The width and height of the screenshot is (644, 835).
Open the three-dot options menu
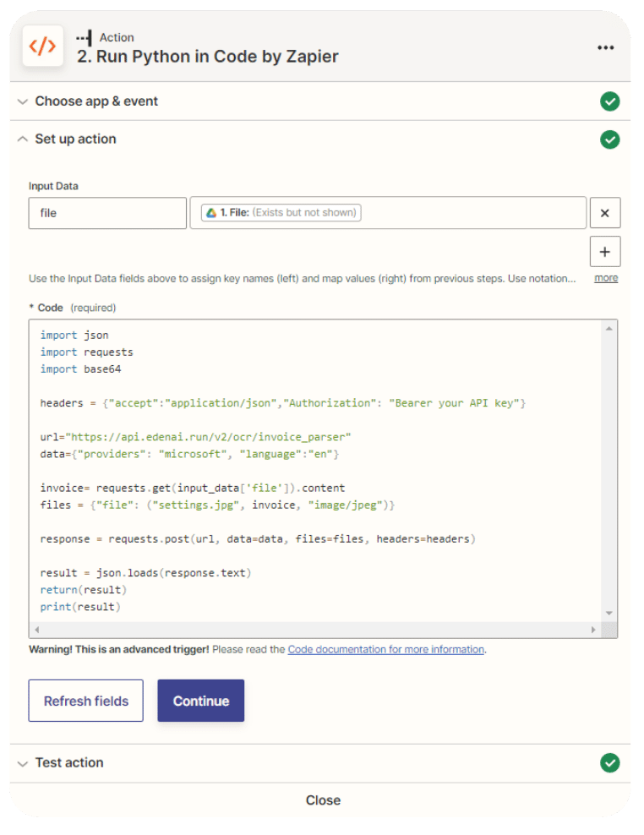click(605, 47)
